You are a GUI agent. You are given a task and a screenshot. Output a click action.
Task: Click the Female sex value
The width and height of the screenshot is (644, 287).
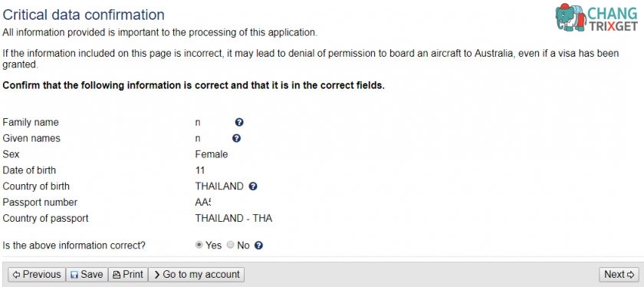coord(212,154)
